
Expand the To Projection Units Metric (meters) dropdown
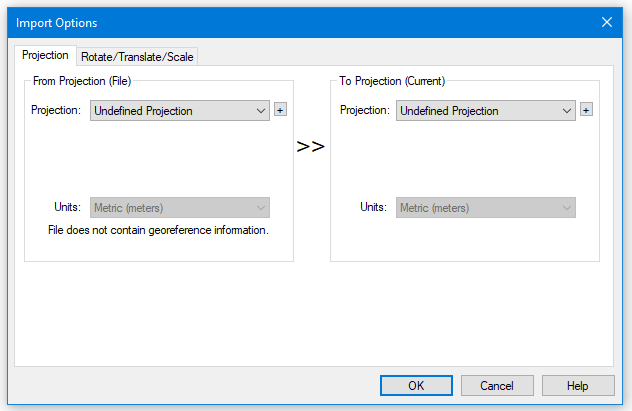pyautogui.click(x=486, y=208)
